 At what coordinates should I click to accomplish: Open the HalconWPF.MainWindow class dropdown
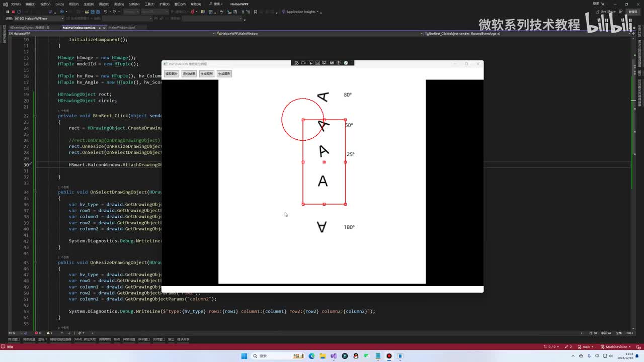tap(319, 34)
